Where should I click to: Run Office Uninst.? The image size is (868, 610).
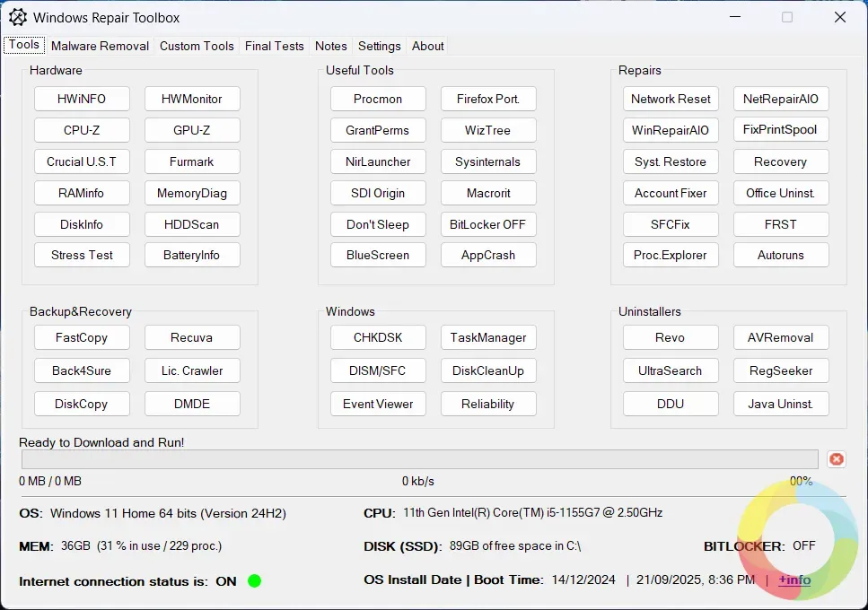click(781, 193)
